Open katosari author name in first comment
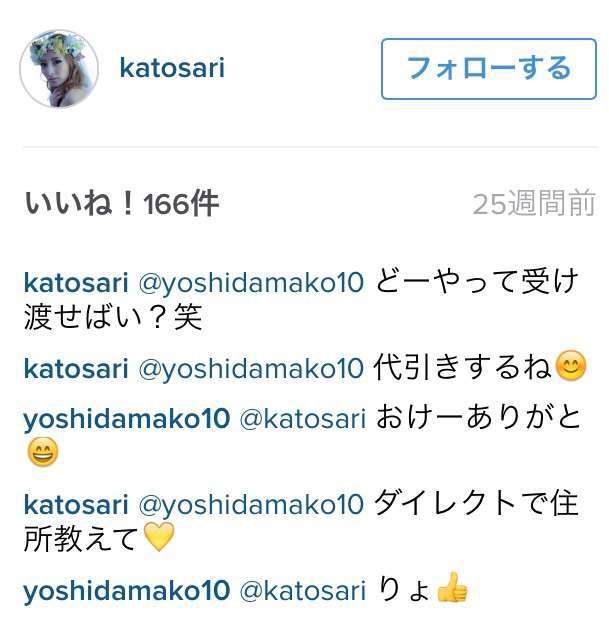609x622 pixels. click(76, 283)
